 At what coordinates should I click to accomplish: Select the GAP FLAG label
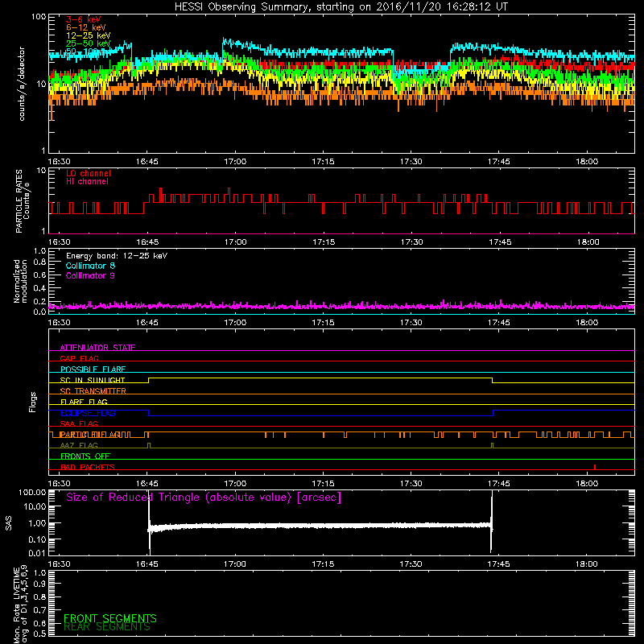[79, 358]
